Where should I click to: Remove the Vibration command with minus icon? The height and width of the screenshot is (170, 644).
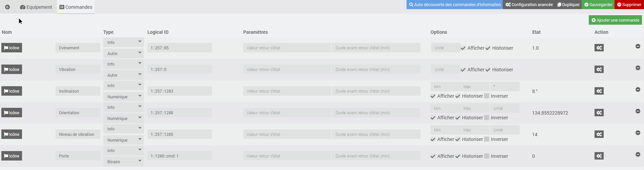click(x=638, y=68)
